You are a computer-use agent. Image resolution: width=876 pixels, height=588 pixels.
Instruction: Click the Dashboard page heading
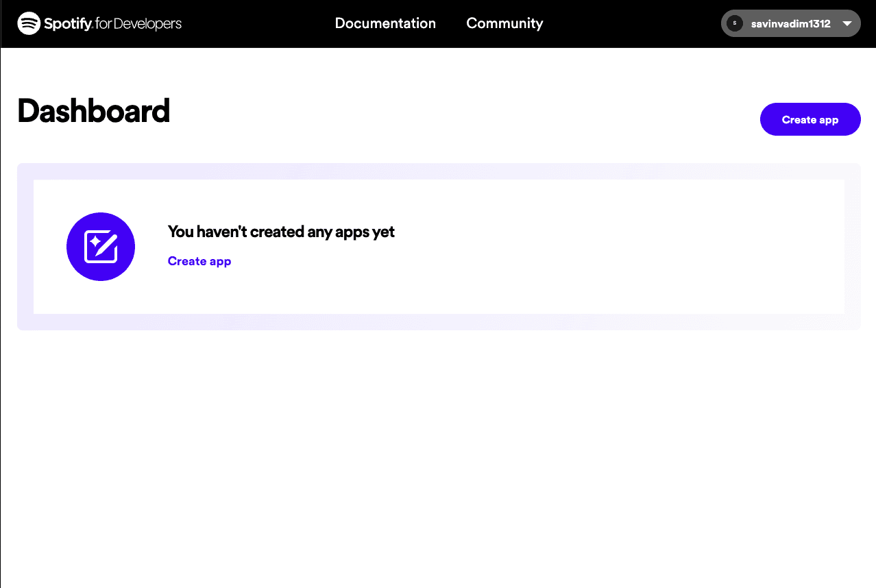(x=93, y=111)
